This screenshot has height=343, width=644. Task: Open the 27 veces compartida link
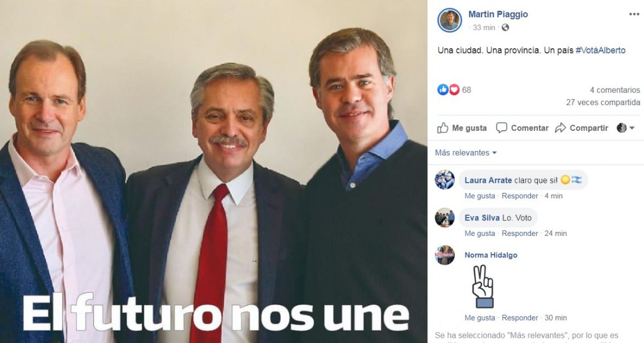[x=603, y=102]
